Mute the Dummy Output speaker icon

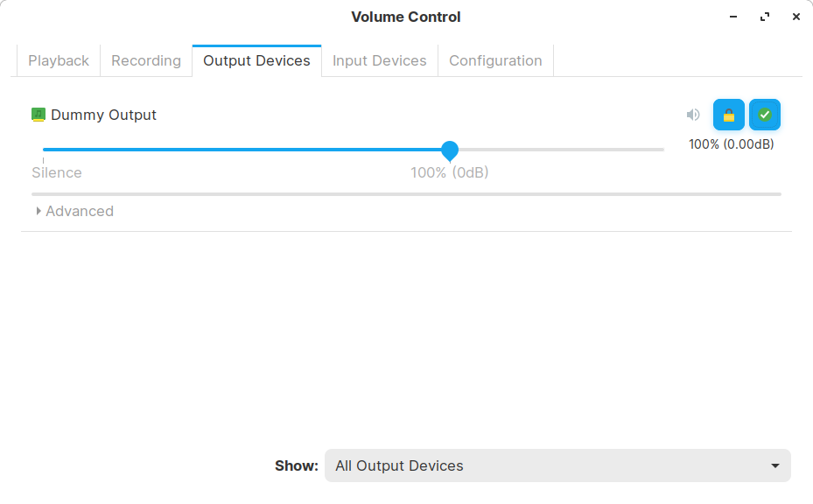click(x=693, y=115)
